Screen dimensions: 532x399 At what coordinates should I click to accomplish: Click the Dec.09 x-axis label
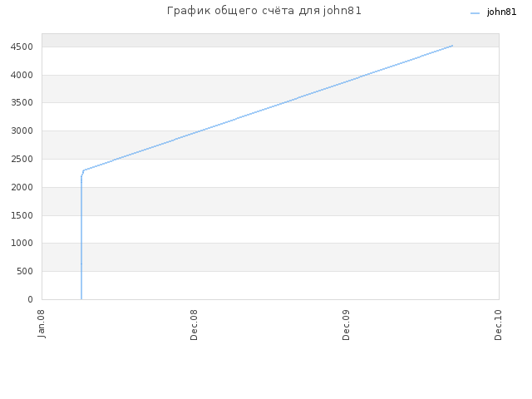point(346,325)
